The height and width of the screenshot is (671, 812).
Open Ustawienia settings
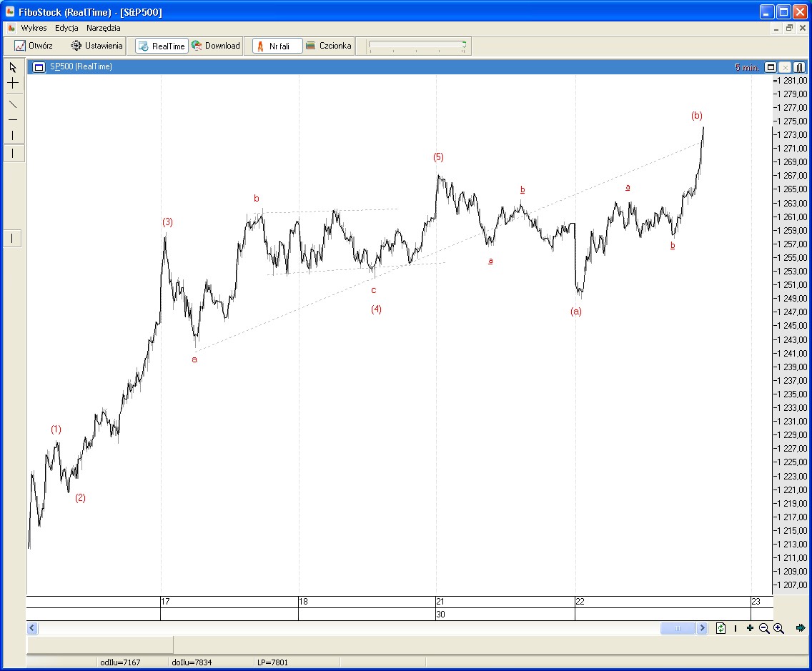(96, 46)
